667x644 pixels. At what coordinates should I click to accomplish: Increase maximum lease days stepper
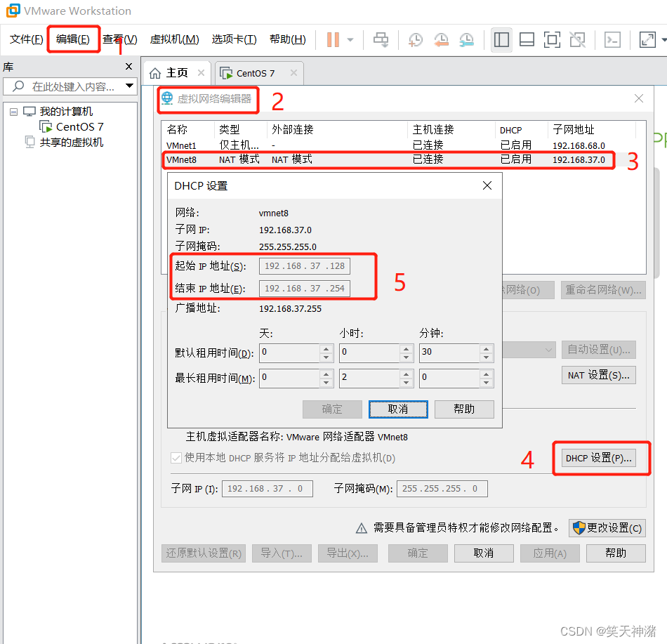[326, 374]
